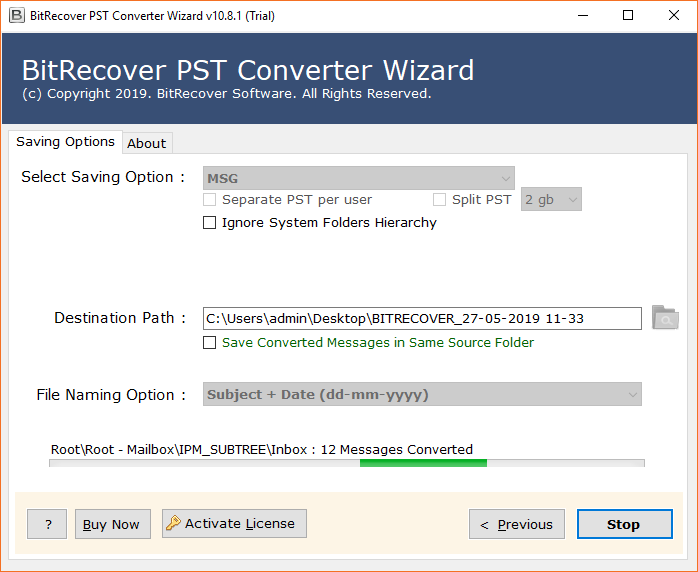The width and height of the screenshot is (698, 572).
Task: Click the '12 Messages Converted' status text
Action: tap(397, 450)
